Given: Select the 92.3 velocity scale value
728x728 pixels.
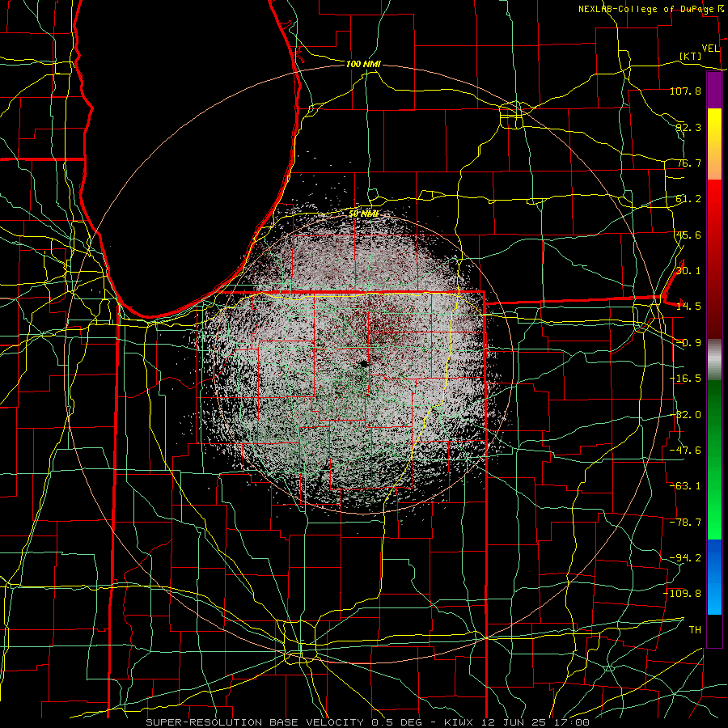Looking at the screenshot, I should click(x=688, y=127).
